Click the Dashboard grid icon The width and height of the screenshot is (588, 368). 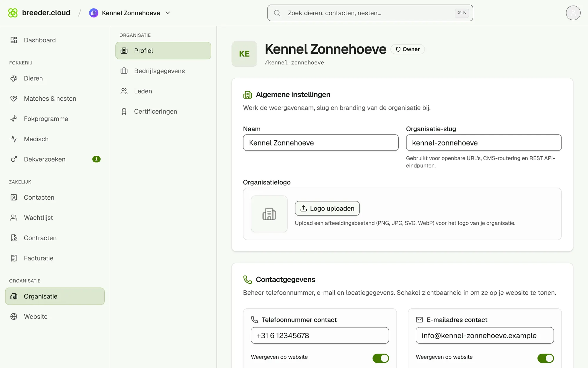point(14,40)
